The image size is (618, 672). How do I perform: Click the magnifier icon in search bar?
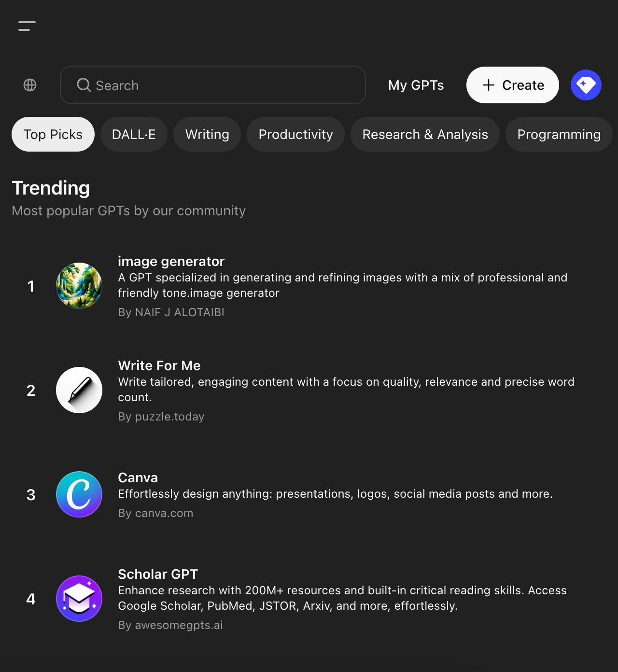[x=84, y=85]
